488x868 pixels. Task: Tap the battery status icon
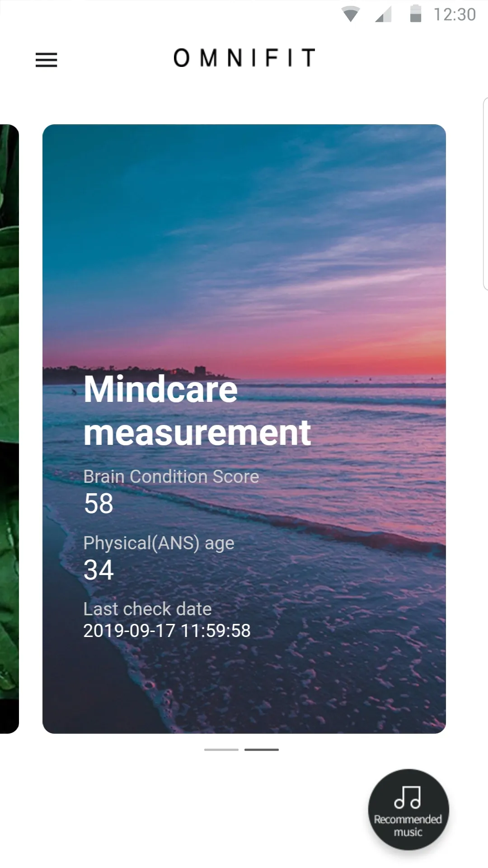[415, 14]
